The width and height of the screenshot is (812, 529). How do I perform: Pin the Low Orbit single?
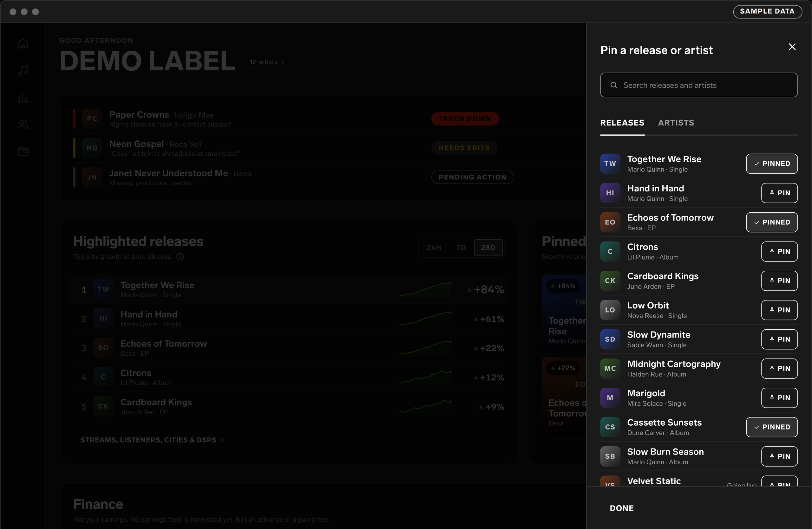pos(779,310)
